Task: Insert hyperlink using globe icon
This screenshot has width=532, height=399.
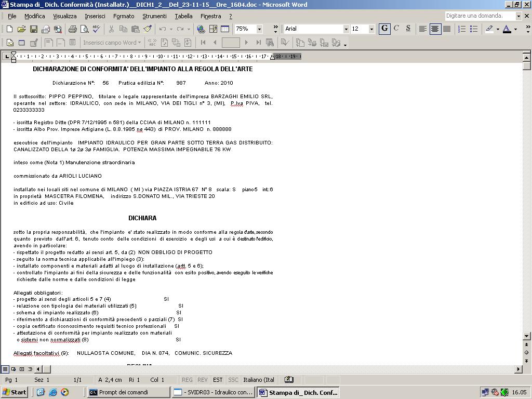Action: click(201, 29)
